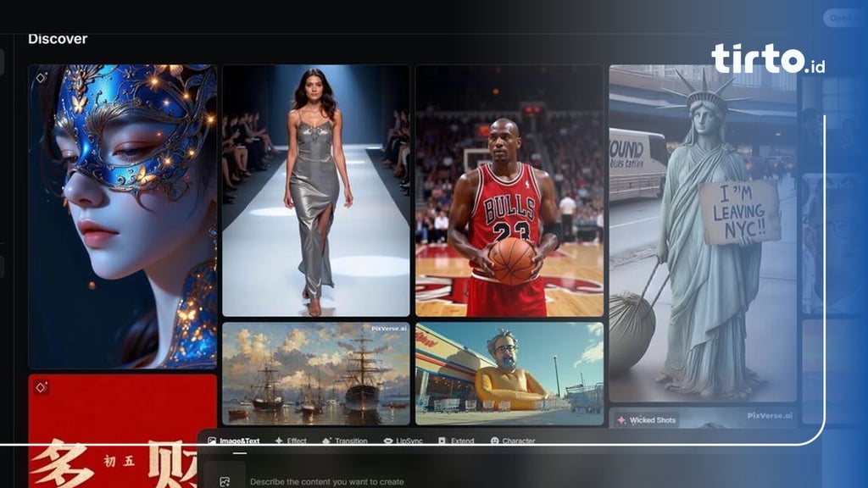Select the Character tab
Image resolution: width=868 pixels, height=488 pixels.
[513, 441]
